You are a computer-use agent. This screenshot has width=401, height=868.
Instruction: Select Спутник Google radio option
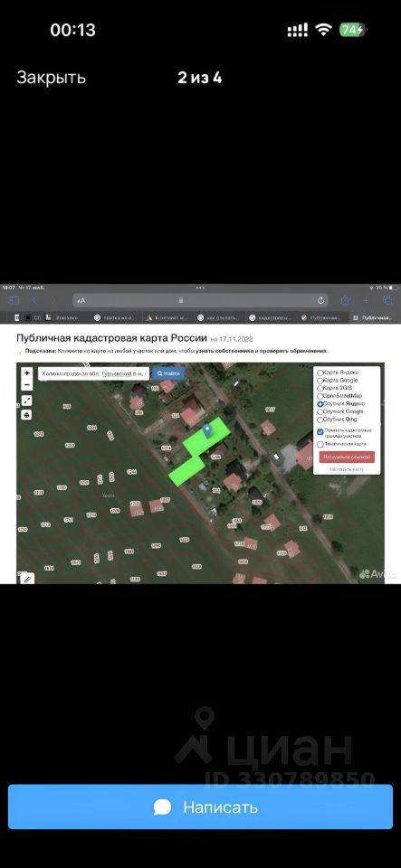(x=320, y=412)
